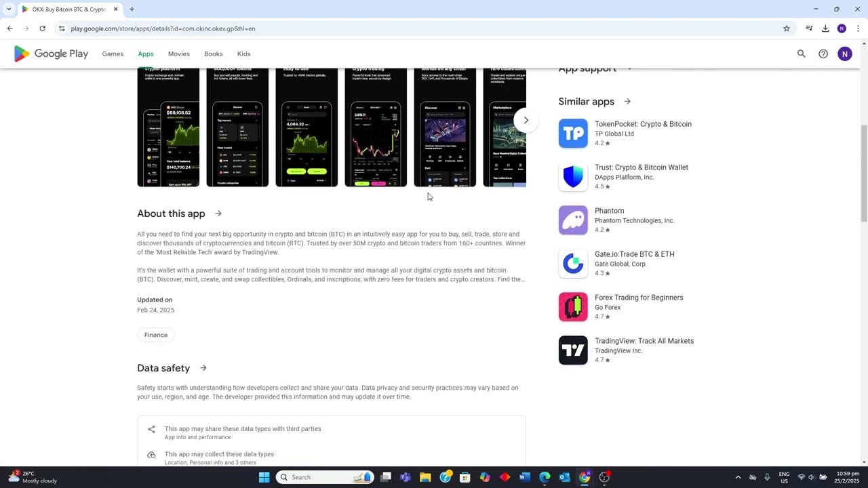This screenshot has height=488, width=868.
Task: Switch to the Games tab
Action: tap(113, 54)
